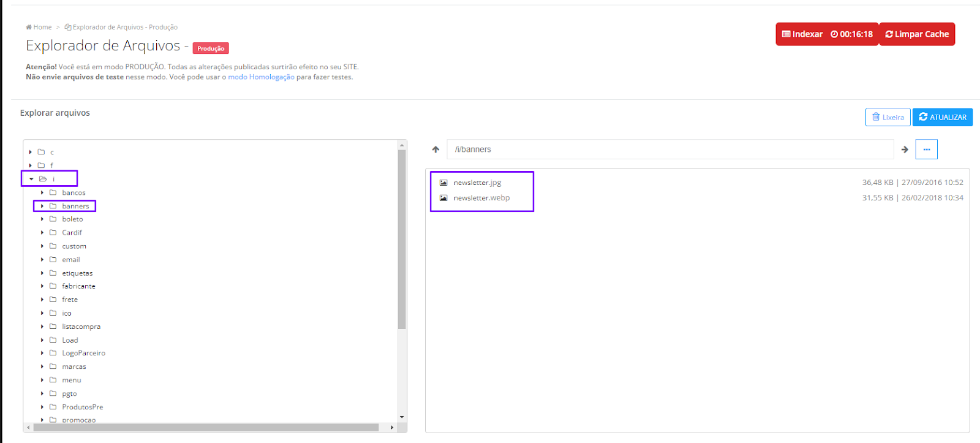980x443 pixels.
Task: Click the image icon beside newsletter.webp
Action: click(x=443, y=198)
